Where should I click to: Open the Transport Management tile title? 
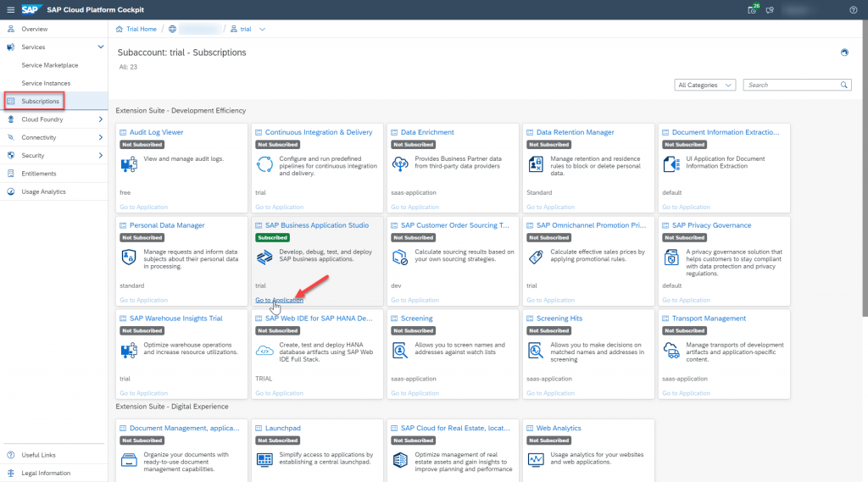click(x=709, y=319)
